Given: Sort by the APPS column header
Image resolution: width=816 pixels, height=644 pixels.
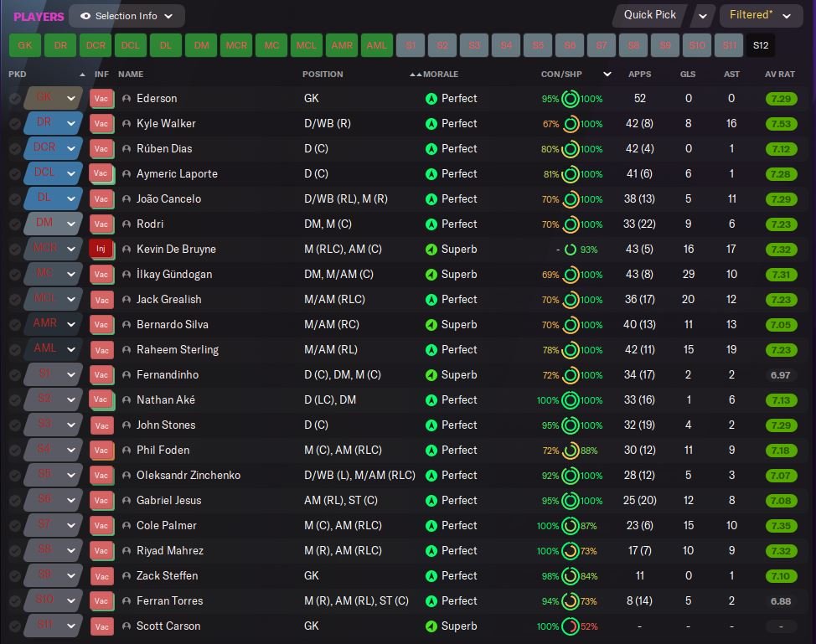Looking at the screenshot, I should (x=639, y=75).
